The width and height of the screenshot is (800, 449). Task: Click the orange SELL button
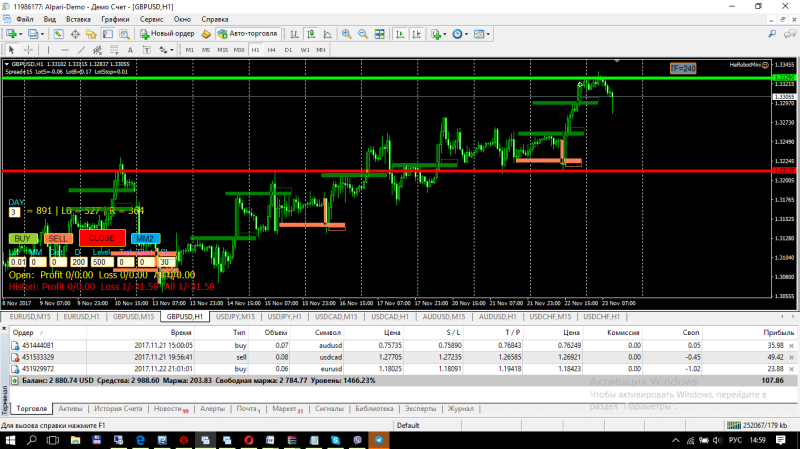58,238
